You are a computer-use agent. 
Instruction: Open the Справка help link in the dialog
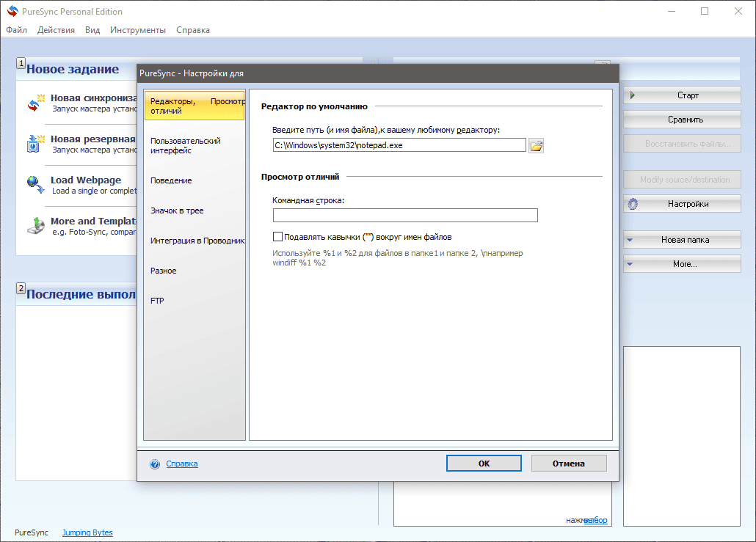pos(182,464)
